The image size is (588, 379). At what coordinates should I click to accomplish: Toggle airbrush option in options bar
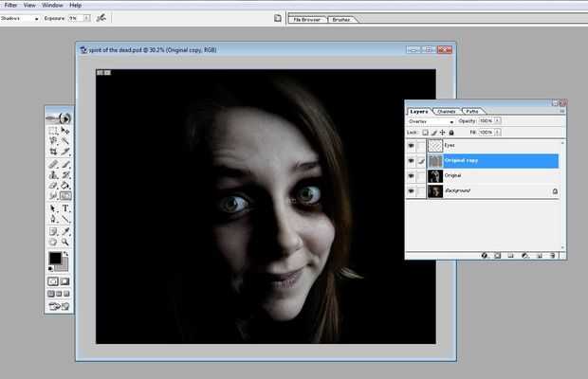point(101,18)
